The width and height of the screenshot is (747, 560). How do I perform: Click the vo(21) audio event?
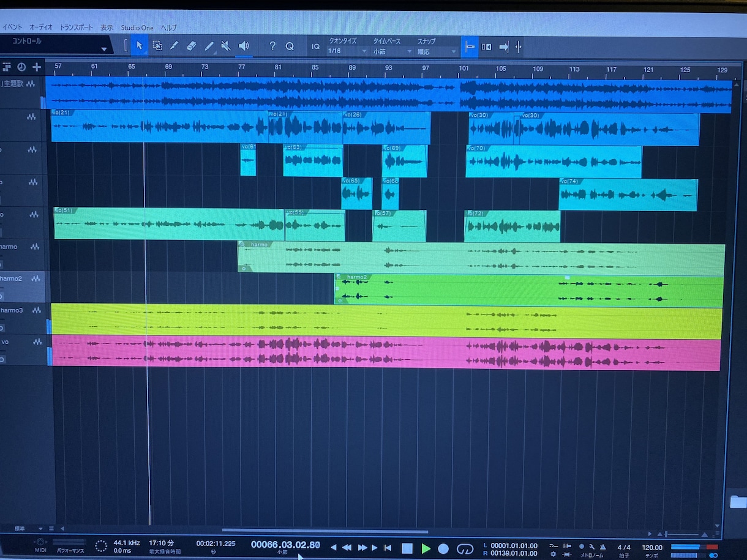point(159,127)
